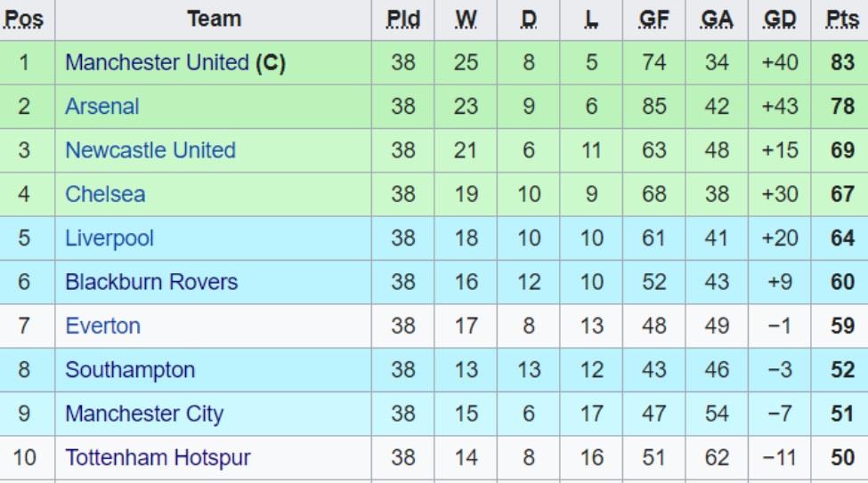Screen dimensions: 868x483
Task: Click the GF column header
Action: [x=654, y=20]
